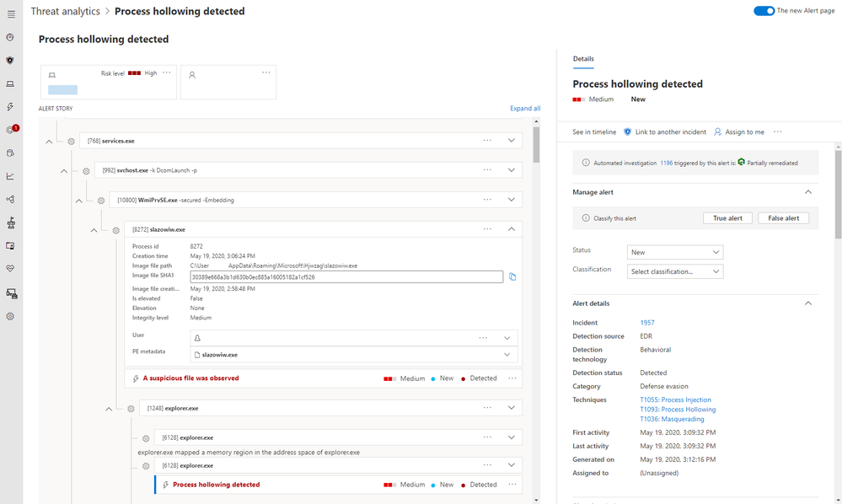Open the Status dropdown
Image resolution: width=842 pixels, height=504 pixels.
675,252
